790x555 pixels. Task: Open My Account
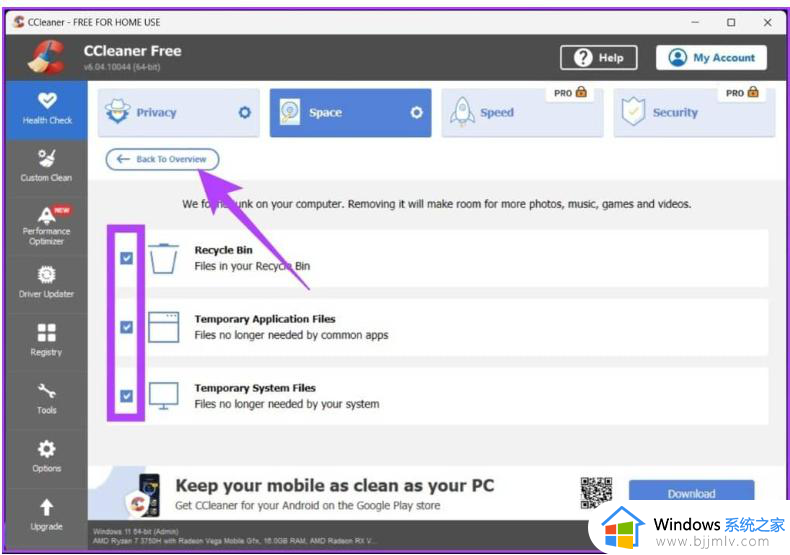pyautogui.click(x=711, y=58)
